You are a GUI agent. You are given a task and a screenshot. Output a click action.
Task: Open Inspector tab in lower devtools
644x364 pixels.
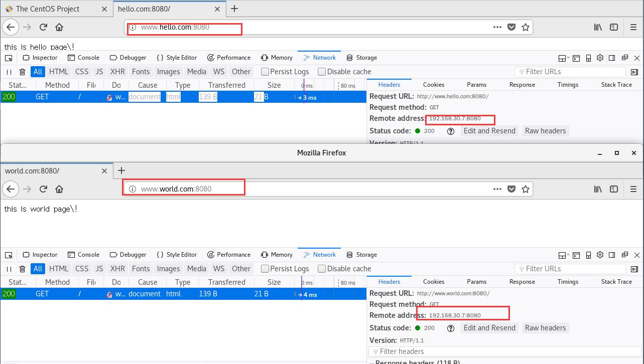coord(40,255)
